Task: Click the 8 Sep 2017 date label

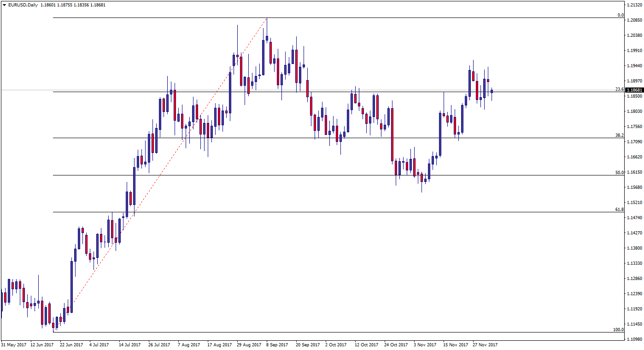Action: [x=277, y=344]
